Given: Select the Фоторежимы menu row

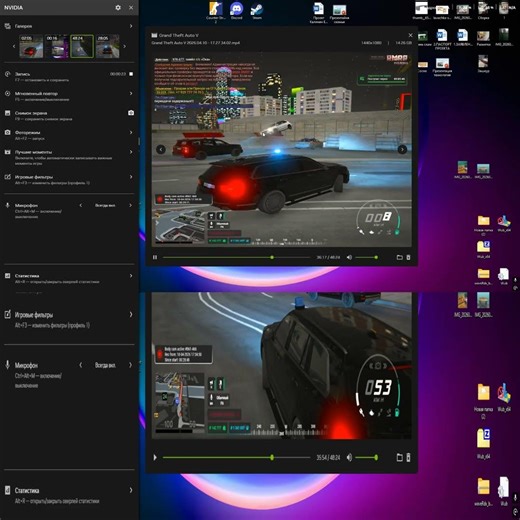Looking at the screenshot, I should tap(69, 135).
